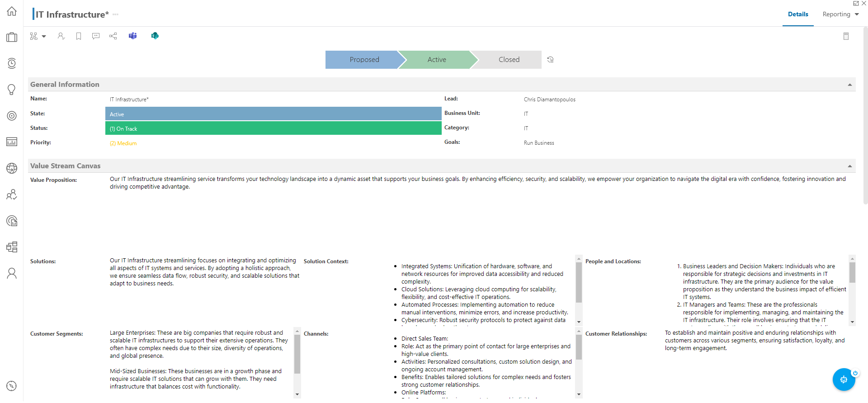
Task: Click Solution Context scrollbar up arrow
Action: tap(579, 259)
